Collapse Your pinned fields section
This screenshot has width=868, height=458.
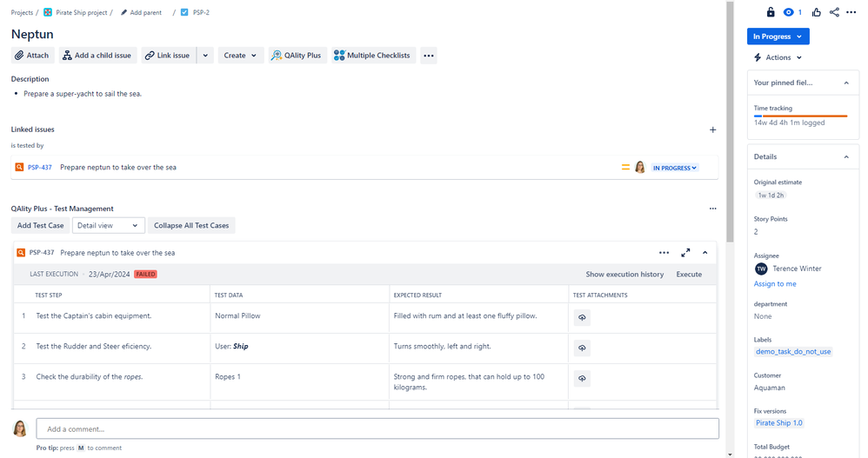846,83
